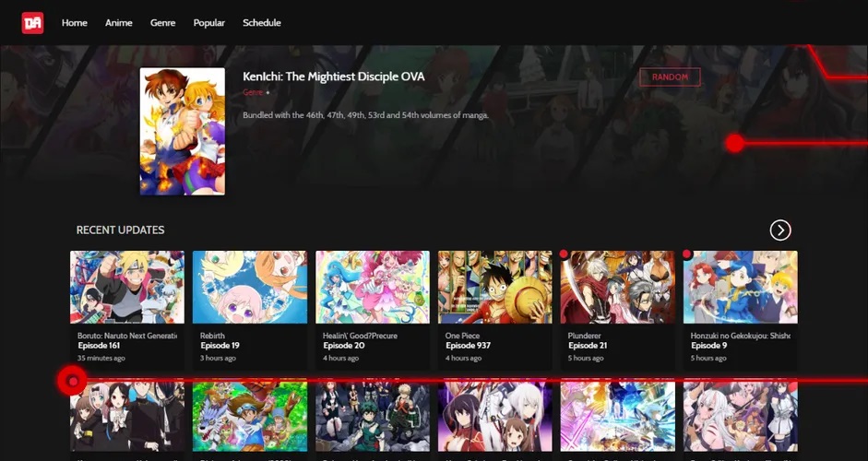The width and height of the screenshot is (868, 461).
Task: Open the My Hero Academia thumbnail in second row
Action: [x=373, y=415]
